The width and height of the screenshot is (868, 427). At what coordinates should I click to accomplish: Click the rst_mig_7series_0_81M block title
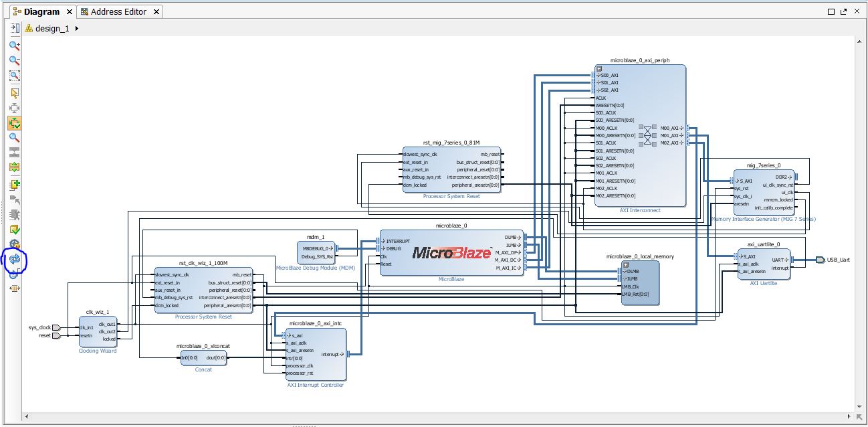[451, 143]
